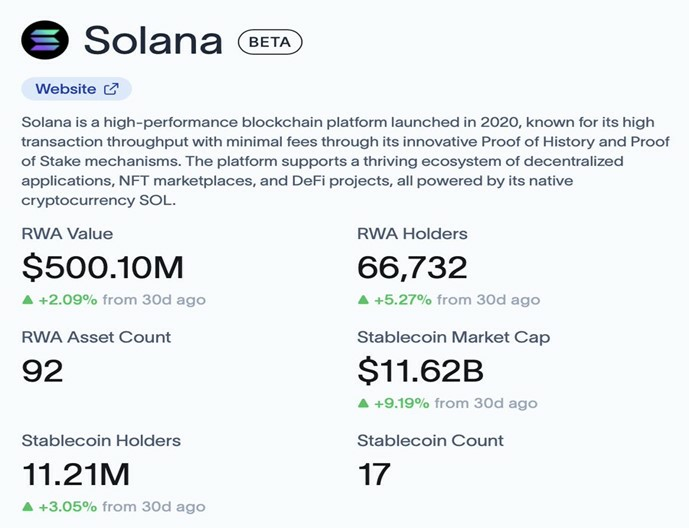This screenshot has width=689, height=528.
Task: Click the Solana page title
Action: [x=153, y=40]
